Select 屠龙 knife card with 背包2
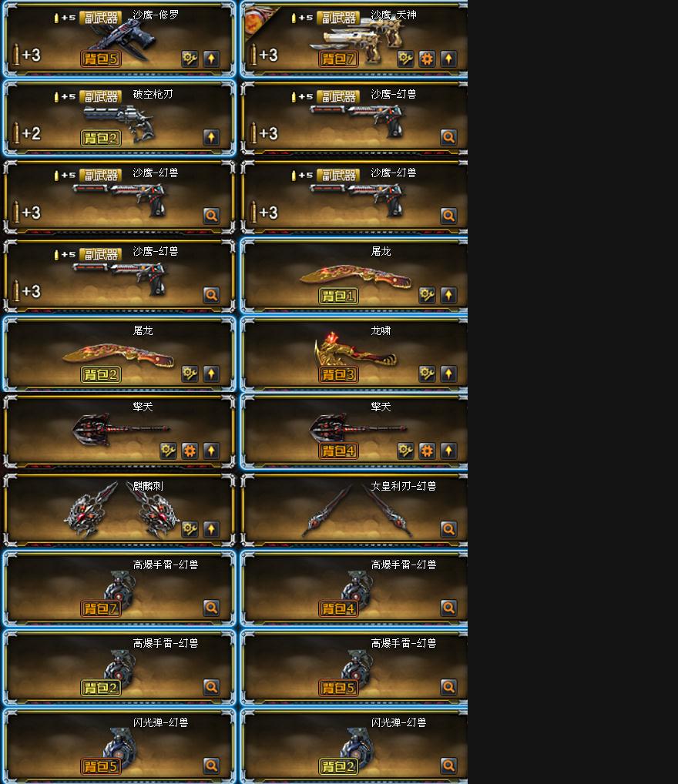 (x=119, y=354)
